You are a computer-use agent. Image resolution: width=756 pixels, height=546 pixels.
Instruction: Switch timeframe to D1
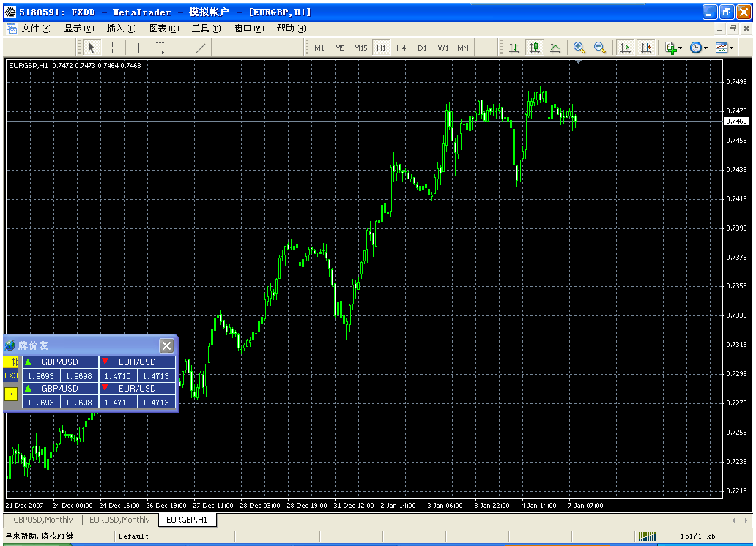(422, 47)
